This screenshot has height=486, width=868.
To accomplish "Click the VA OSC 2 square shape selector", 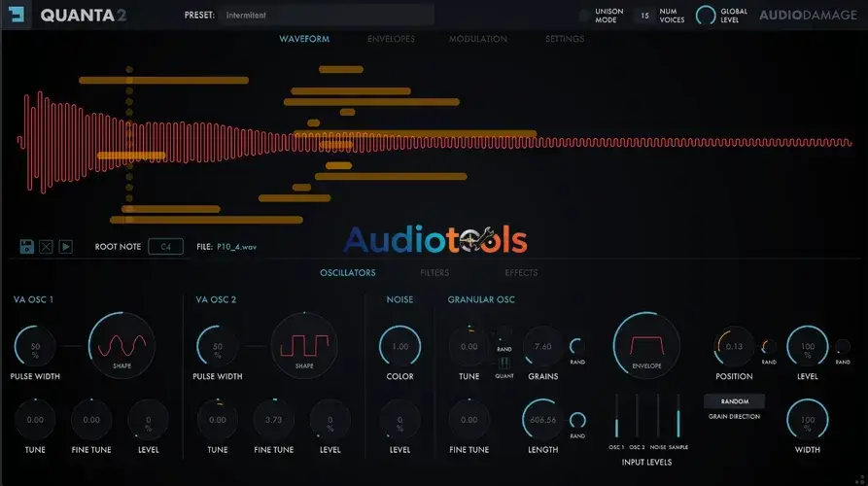I will click(304, 343).
